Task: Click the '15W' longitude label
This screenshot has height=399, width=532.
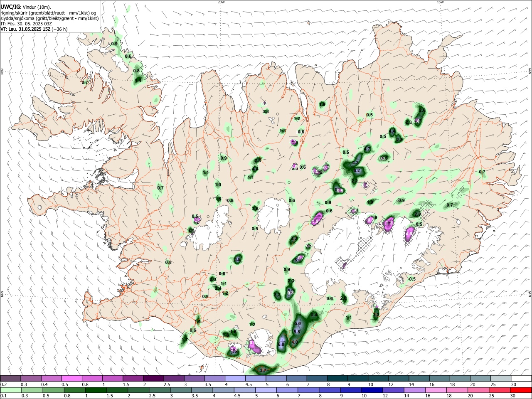Action: pos(440,2)
